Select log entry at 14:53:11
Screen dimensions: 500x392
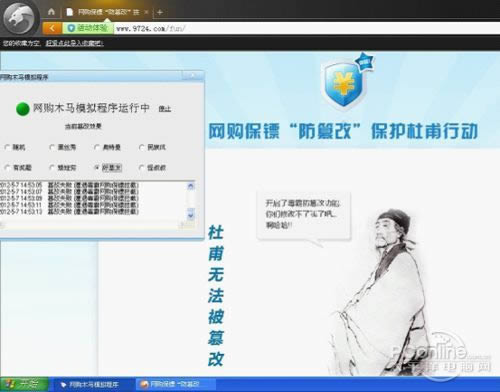pos(69,205)
